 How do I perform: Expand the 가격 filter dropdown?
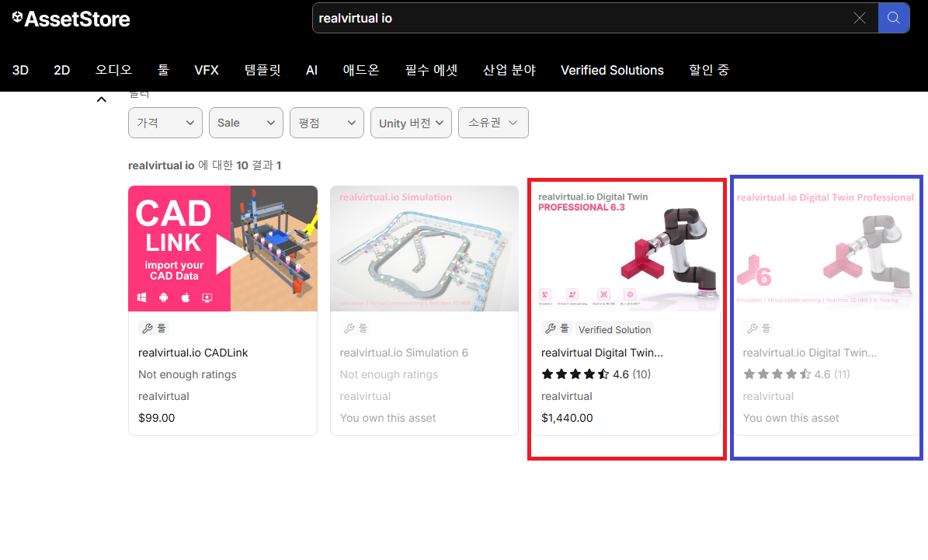coord(165,123)
